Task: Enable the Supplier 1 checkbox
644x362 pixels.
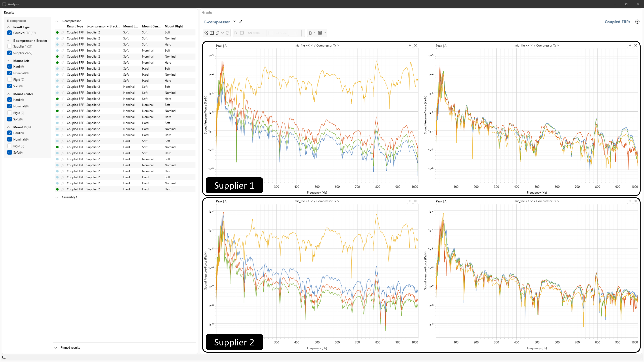Action: pos(10,46)
